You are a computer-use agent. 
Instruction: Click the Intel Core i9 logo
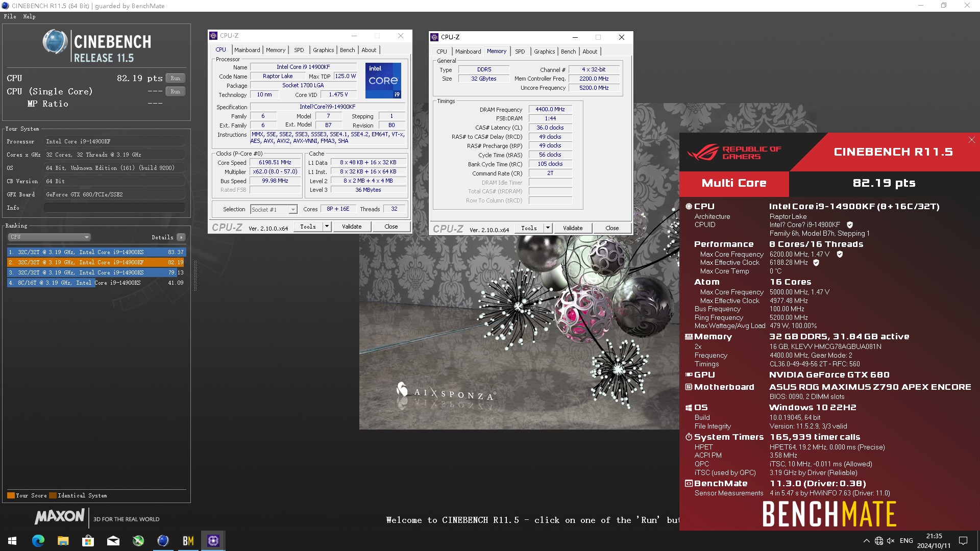(x=383, y=81)
